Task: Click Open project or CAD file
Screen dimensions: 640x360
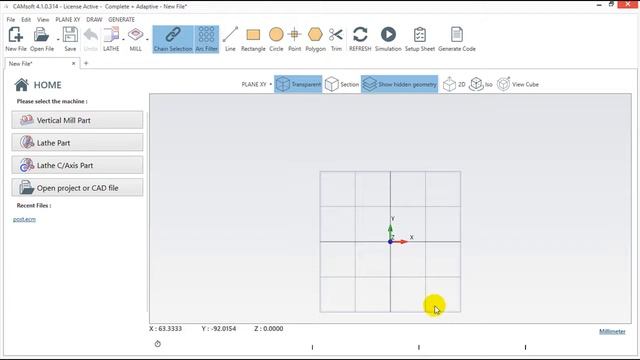Action: pyautogui.click(x=77, y=188)
